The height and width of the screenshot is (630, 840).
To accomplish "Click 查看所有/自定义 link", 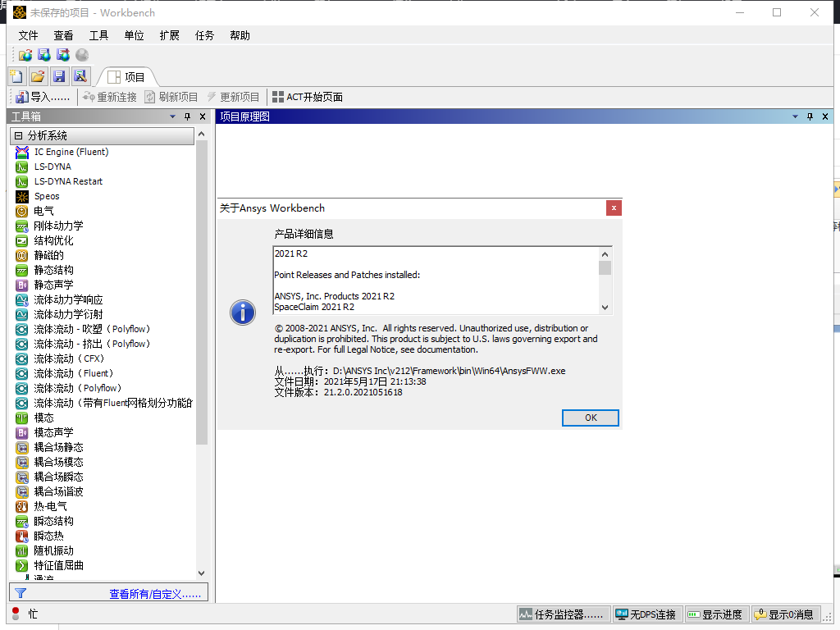I will pos(155,594).
